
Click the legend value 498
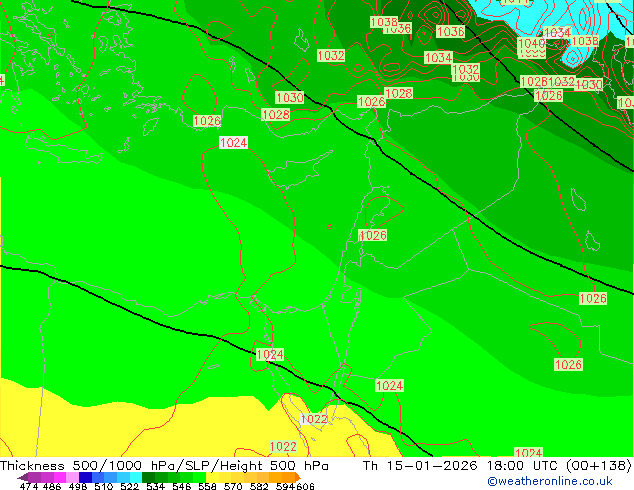tap(78, 486)
